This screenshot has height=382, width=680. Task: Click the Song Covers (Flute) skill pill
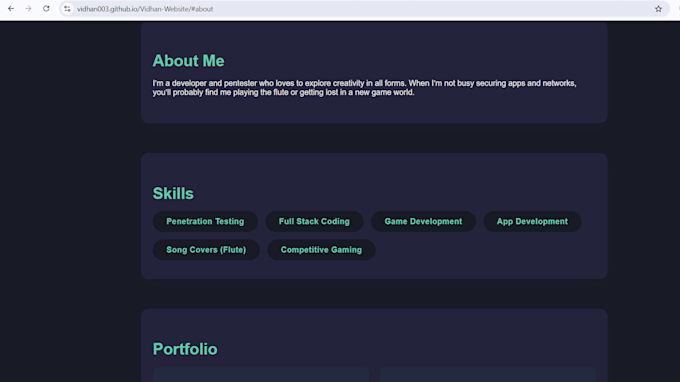click(206, 250)
